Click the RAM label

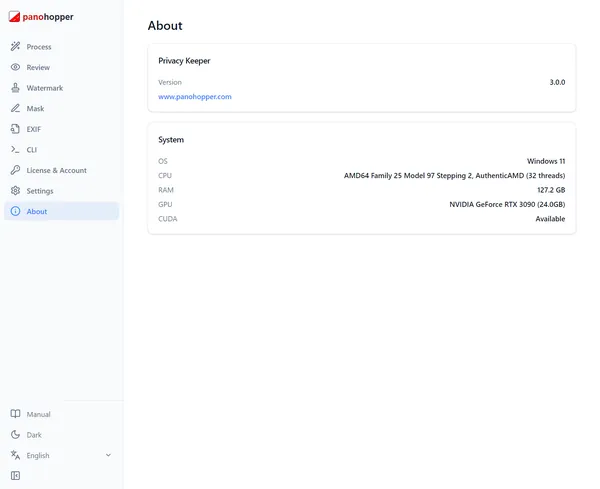[x=166, y=190]
